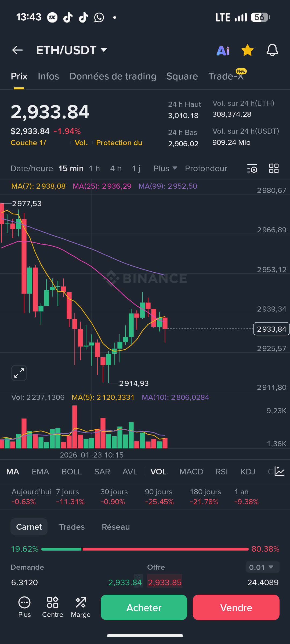This screenshot has width=290, height=644.
Task: Toggle the favorite star for ETH/USDT
Action: point(247,50)
